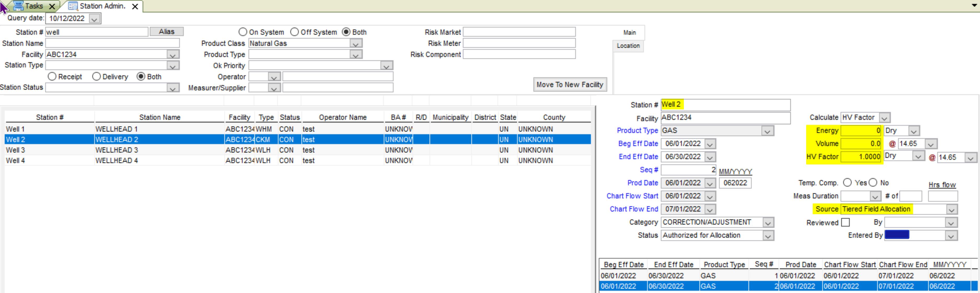The width and height of the screenshot is (980, 293).
Task: Close the Tasks tab
Action: tap(52, 7)
